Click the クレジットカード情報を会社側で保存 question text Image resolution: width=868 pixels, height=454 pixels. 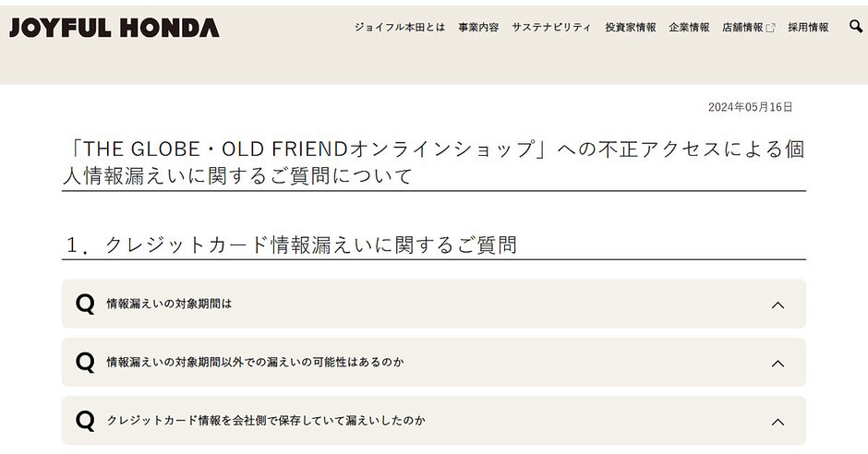(266, 420)
